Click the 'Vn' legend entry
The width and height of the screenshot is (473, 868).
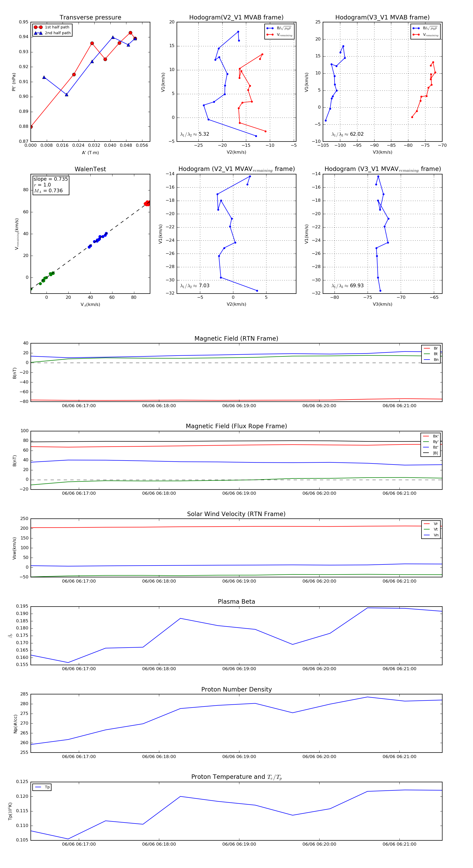pyautogui.click(x=431, y=535)
